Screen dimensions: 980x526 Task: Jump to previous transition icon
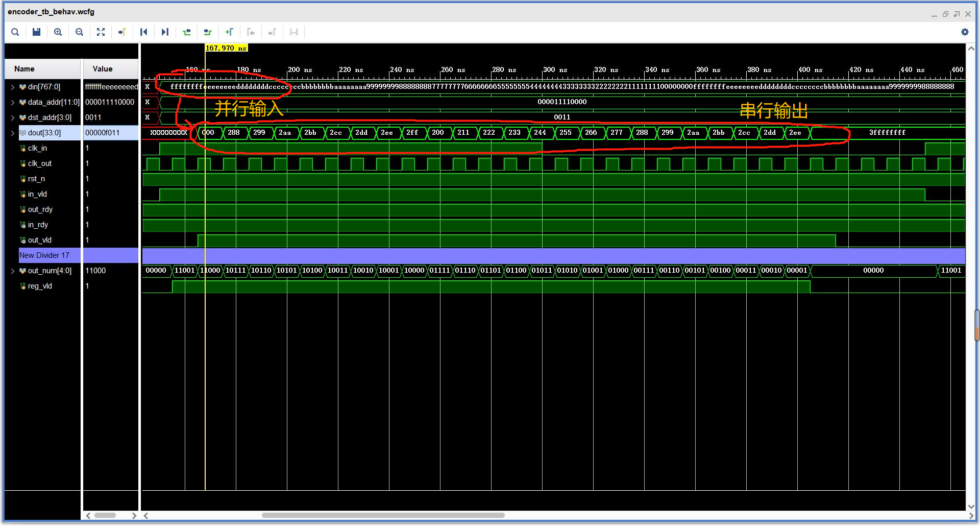coord(186,32)
